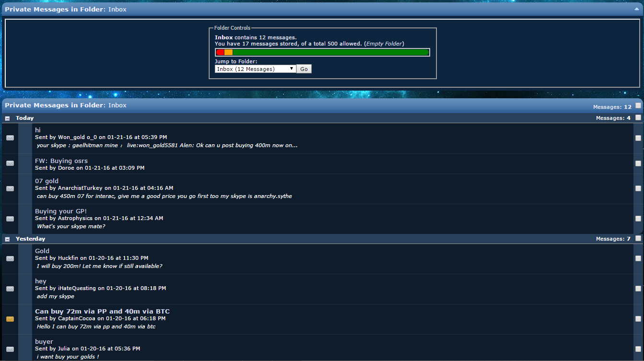The width and height of the screenshot is (644, 361).
Task: Collapse the Yesterday message group
Action: pyautogui.click(x=7, y=239)
